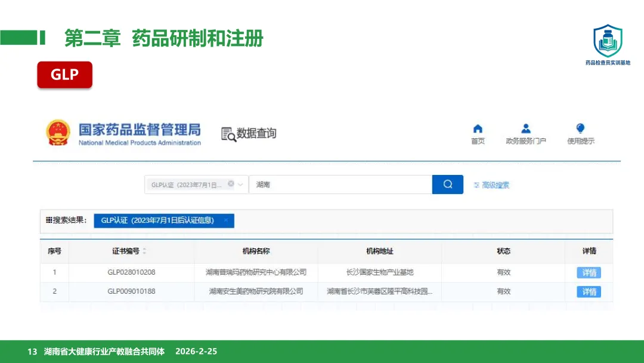Click the 数据查询 document search icon
Viewport: 644px width, 363px height.
[x=229, y=134]
